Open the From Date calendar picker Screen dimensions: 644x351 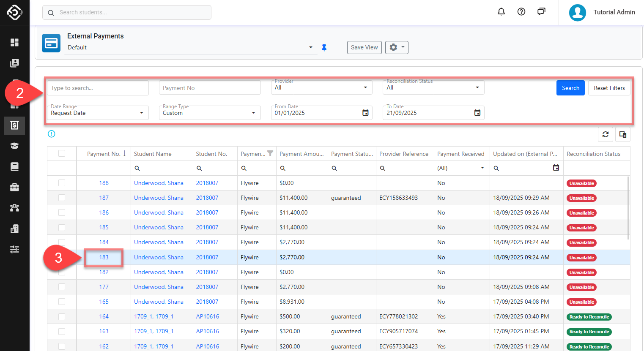coord(365,113)
